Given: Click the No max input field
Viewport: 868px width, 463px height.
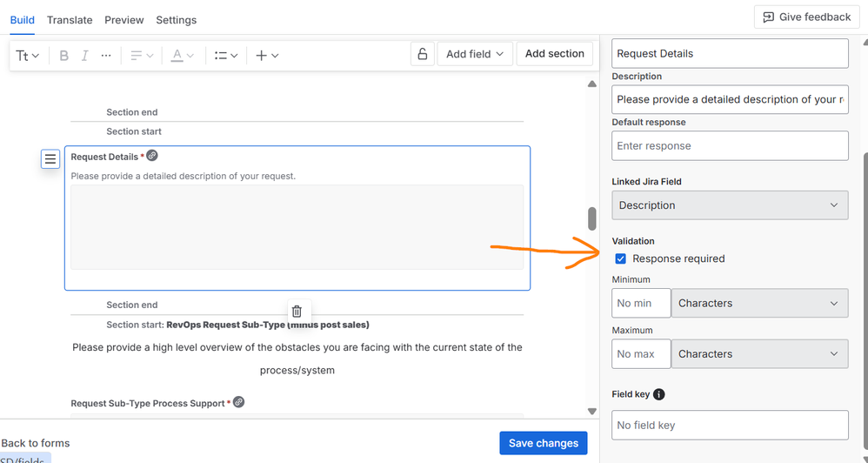Looking at the screenshot, I should coord(641,354).
